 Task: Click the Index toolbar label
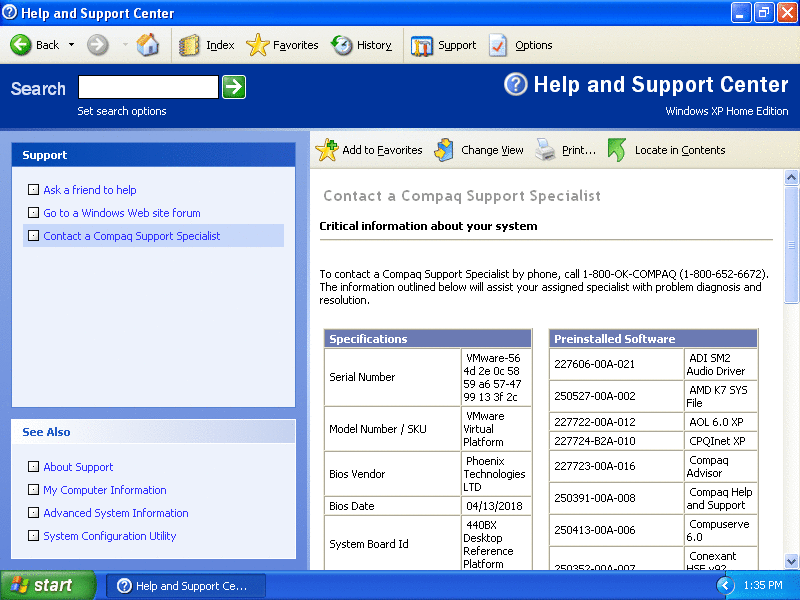(x=220, y=45)
